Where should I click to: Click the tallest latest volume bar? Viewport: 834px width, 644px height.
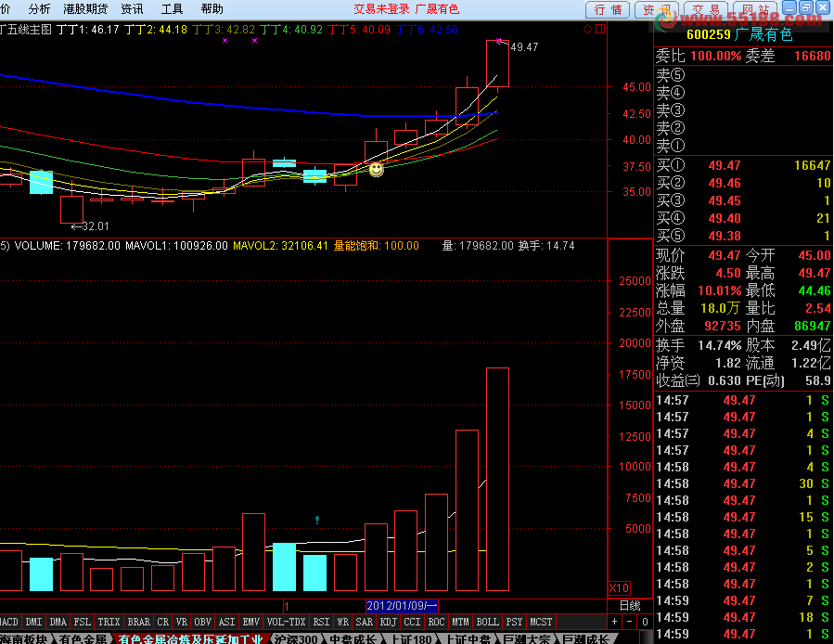498,479
